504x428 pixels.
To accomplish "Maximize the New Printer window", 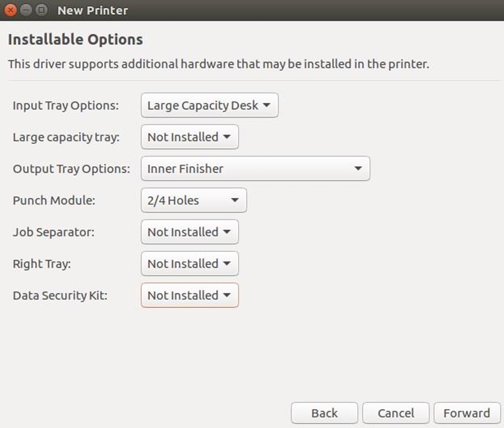I will tap(42, 10).
